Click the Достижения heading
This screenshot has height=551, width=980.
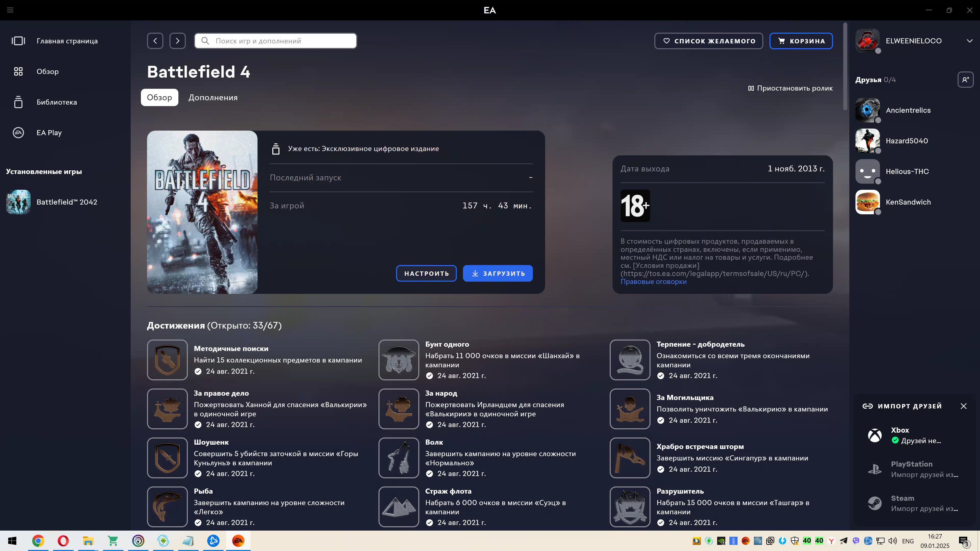click(214, 325)
